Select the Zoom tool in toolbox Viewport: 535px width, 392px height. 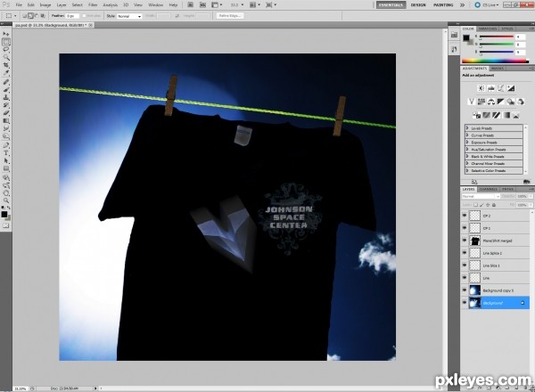point(6,200)
